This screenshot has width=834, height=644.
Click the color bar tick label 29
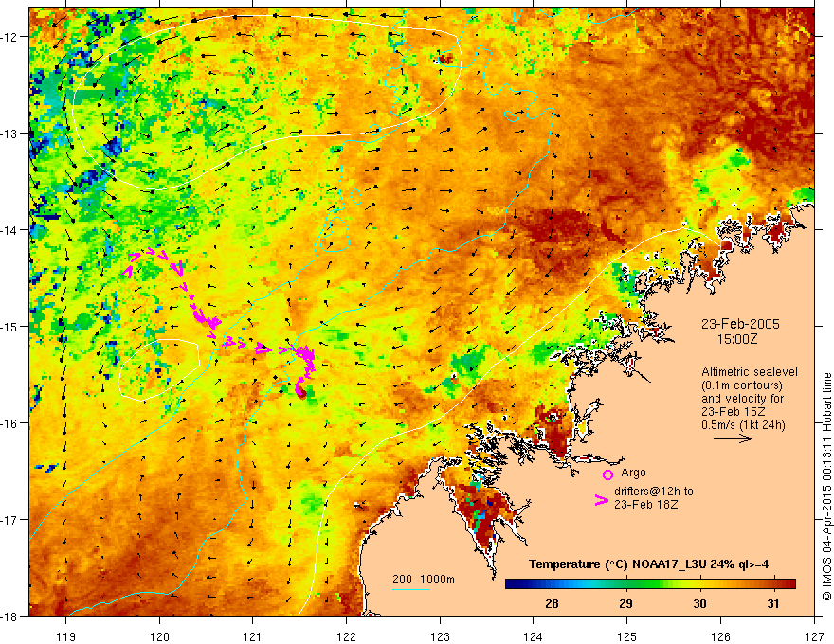(625, 603)
